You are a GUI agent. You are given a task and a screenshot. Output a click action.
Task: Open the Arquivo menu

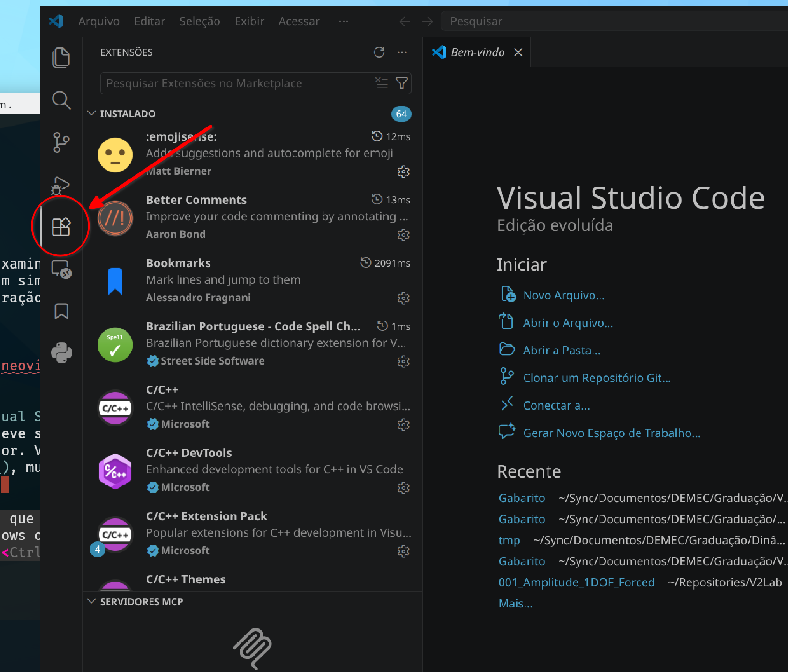point(99,22)
